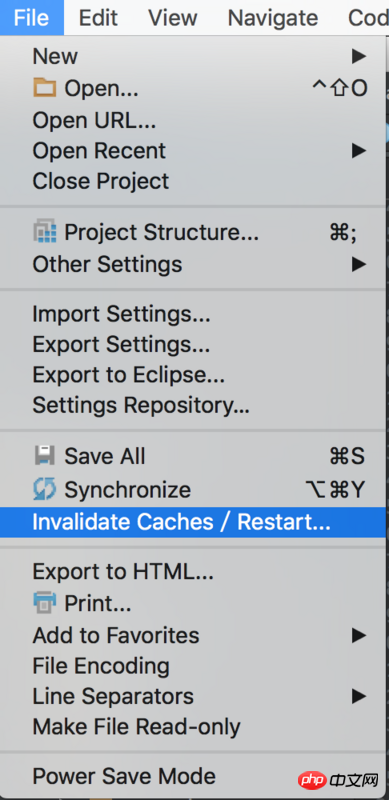Click the folder icon beside Open...

pyautogui.click(x=44, y=89)
